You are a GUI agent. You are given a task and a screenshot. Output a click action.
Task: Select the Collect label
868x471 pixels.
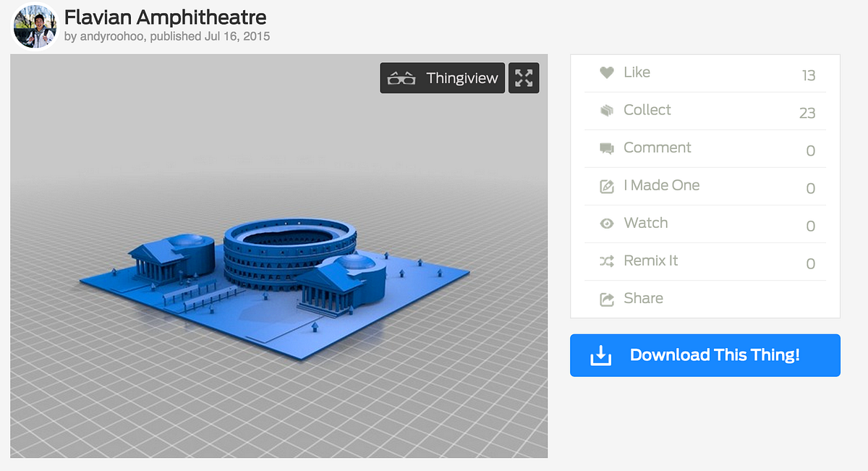(x=647, y=110)
